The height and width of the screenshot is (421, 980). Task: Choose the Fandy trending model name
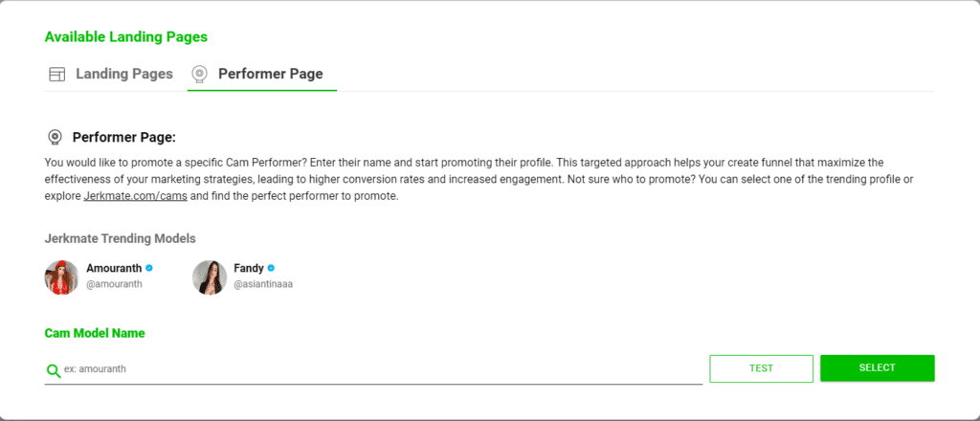(248, 269)
